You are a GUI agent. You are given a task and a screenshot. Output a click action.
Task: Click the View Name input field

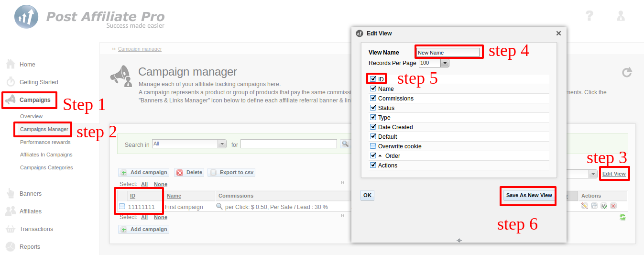[448, 53]
